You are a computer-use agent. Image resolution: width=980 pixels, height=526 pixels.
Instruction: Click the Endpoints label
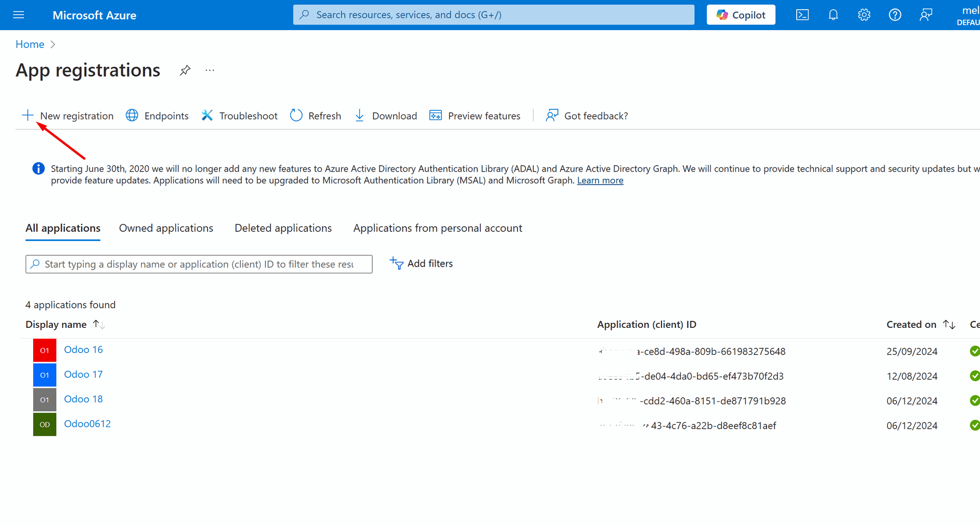coord(166,116)
